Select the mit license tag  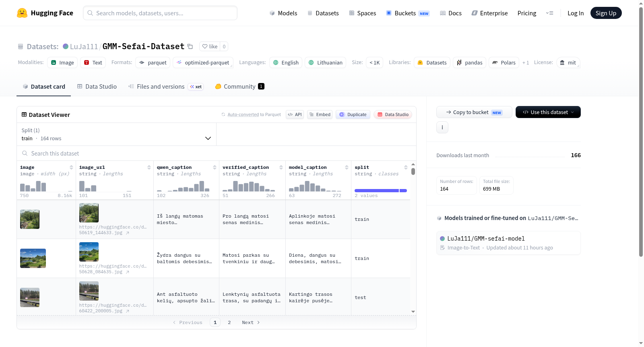(568, 62)
